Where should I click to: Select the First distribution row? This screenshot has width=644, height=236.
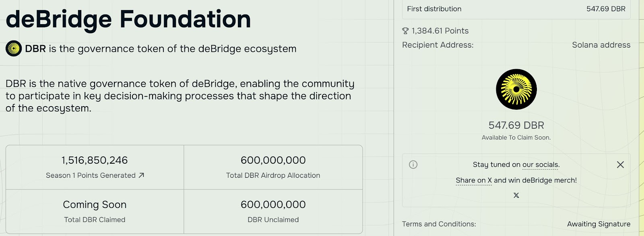coord(516,9)
